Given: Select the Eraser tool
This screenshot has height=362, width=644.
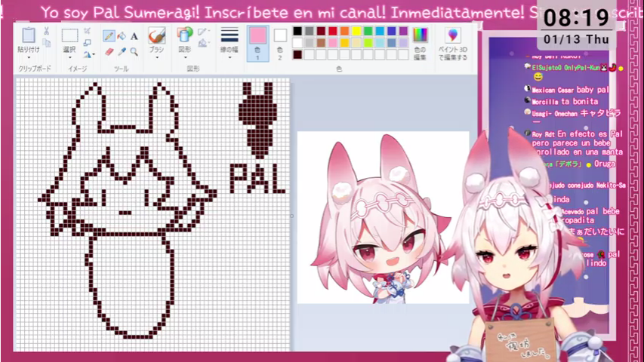Looking at the screenshot, I should click(109, 52).
